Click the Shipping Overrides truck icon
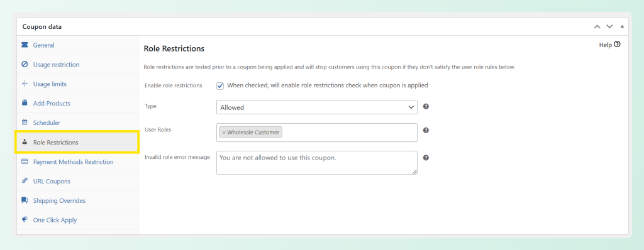The image size is (644, 250). (25, 200)
